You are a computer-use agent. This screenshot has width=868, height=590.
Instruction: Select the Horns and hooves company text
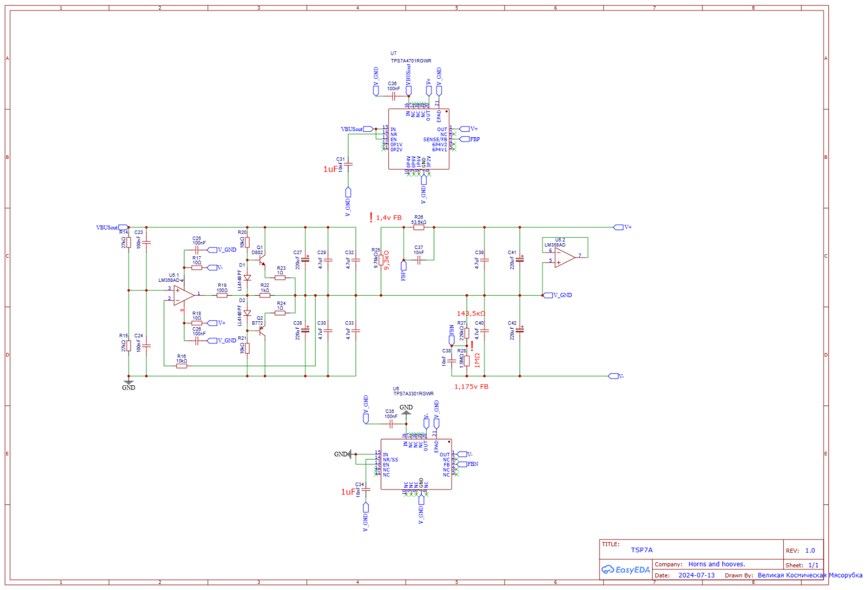[x=716, y=564]
